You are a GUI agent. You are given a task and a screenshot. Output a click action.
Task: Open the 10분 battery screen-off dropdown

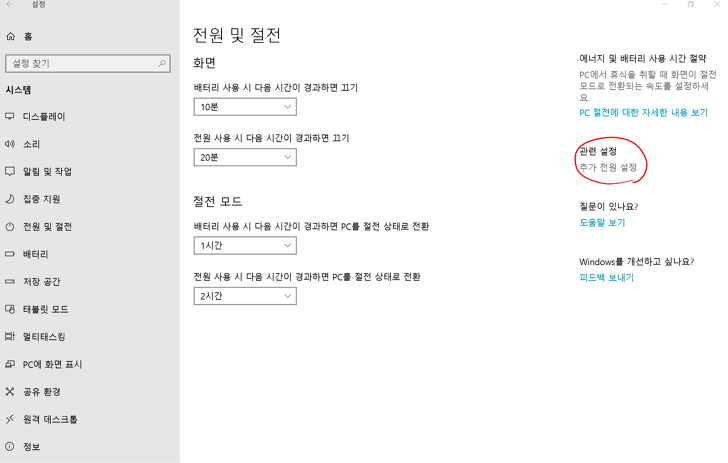point(245,107)
